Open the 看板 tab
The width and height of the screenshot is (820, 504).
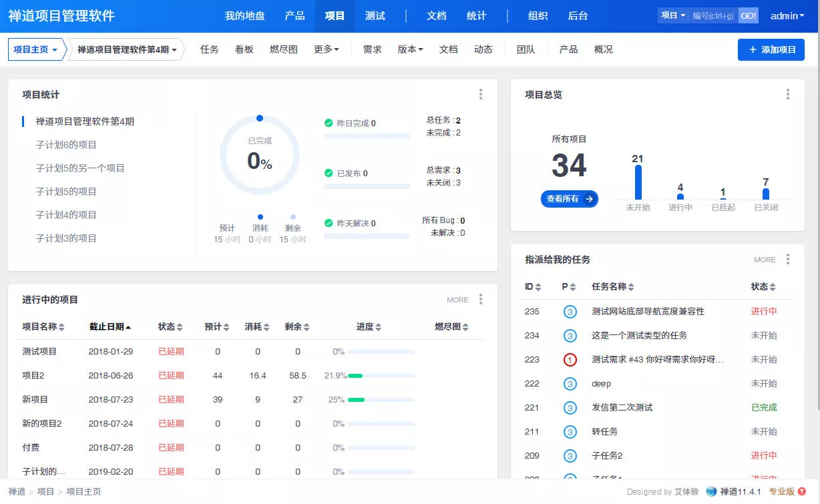[x=244, y=49]
